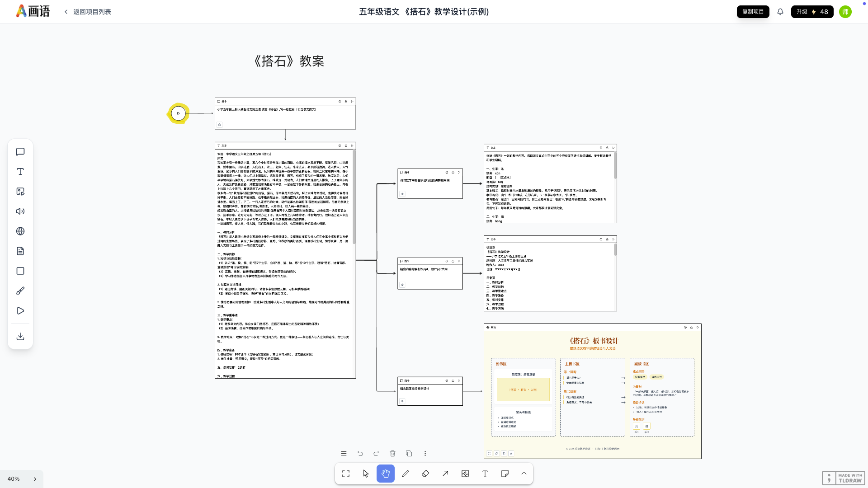The width and height of the screenshot is (868, 488).
Task: Click the 复制项目 button
Action: [753, 12]
